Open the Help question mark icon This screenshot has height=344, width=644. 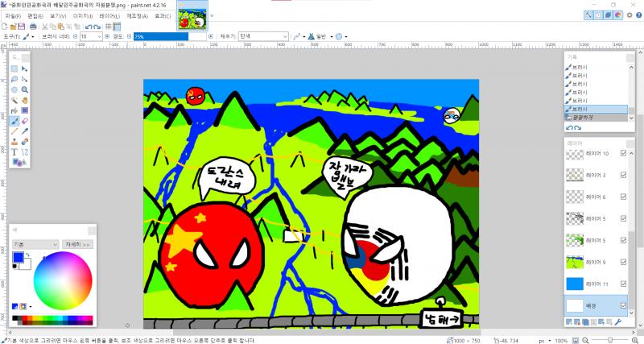(638, 15)
